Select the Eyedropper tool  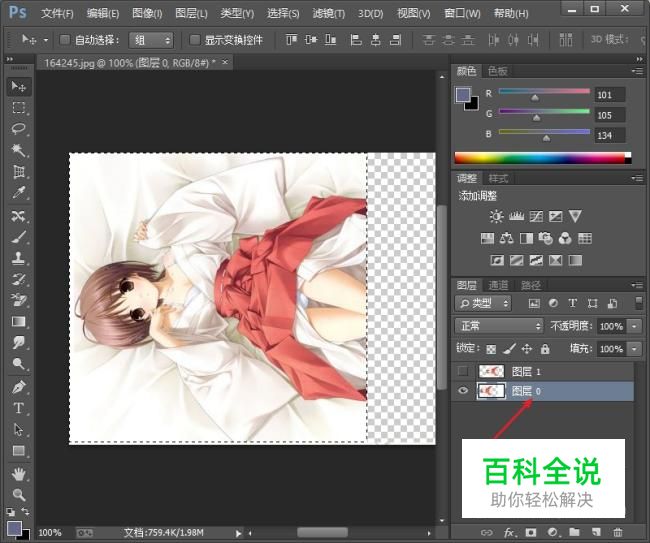19,192
